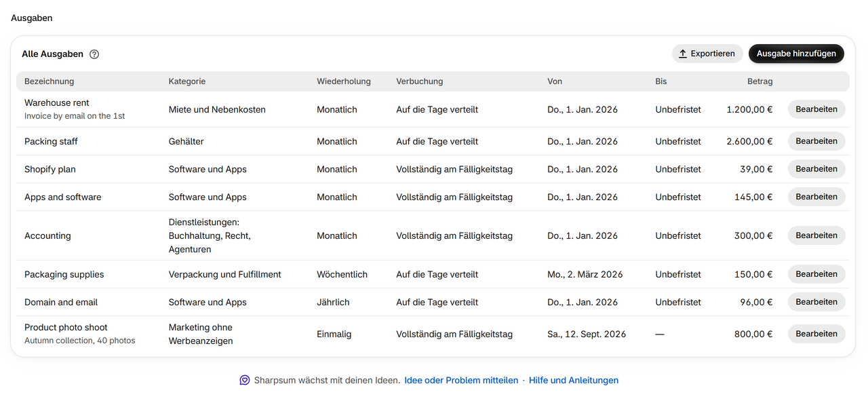Click Bearbeiten for Apps and software
Image resolution: width=868 pixels, height=403 pixels.
click(816, 197)
